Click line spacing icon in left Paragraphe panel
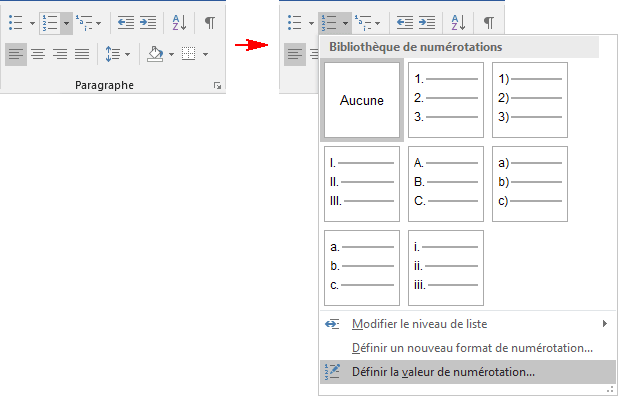The height and width of the screenshot is (396, 618). coord(113,54)
